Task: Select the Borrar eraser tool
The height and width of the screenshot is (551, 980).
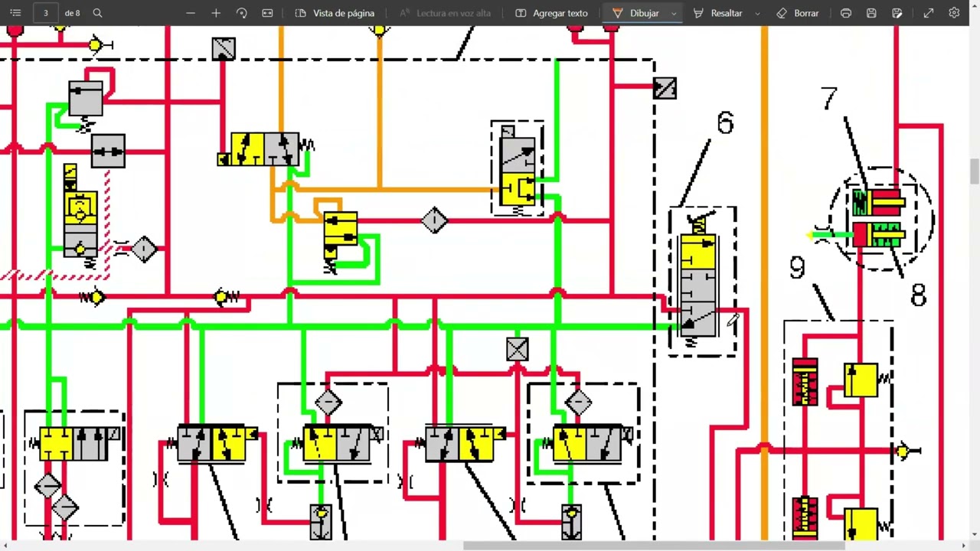Action: (797, 13)
